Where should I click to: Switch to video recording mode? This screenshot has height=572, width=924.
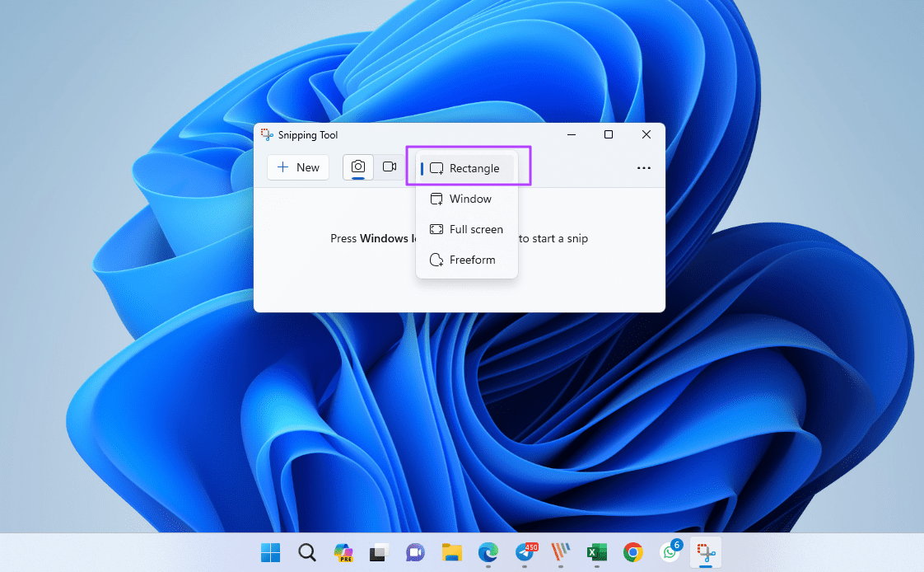pyautogui.click(x=390, y=166)
